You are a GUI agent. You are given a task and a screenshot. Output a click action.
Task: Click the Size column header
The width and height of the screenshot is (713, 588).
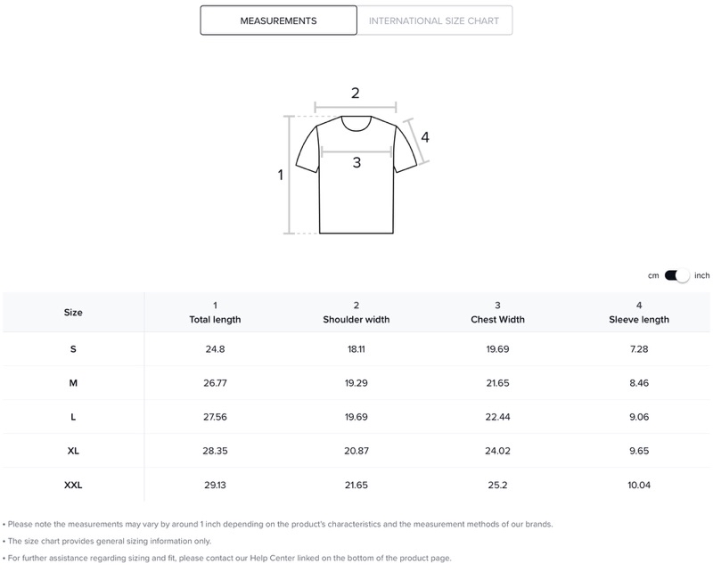coord(73,312)
